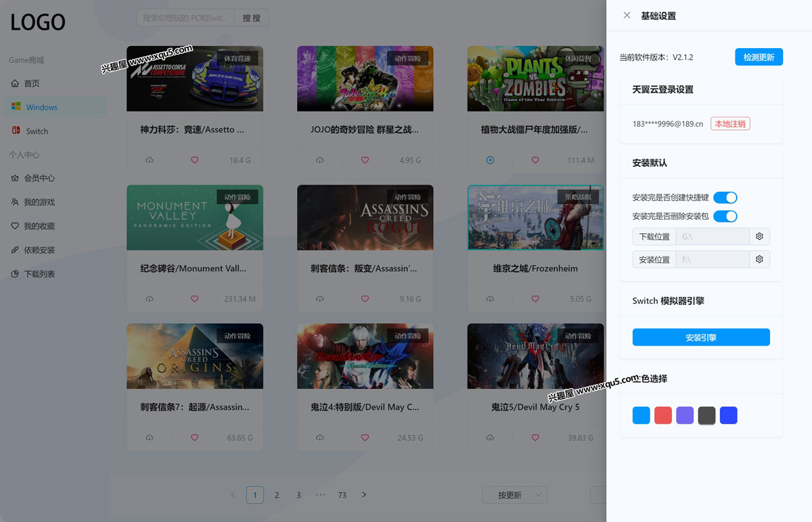This screenshot has width=812, height=522.
Task: Click download icon for 刺客信条7：起源
Action: coord(150,437)
